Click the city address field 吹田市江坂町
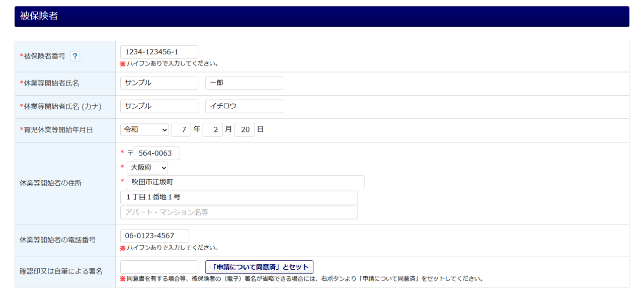 click(246, 182)
